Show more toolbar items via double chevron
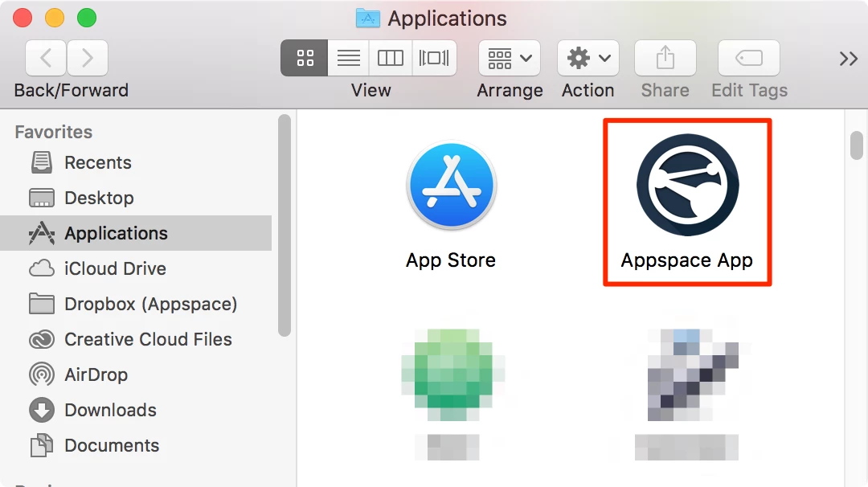 [848, 58]
